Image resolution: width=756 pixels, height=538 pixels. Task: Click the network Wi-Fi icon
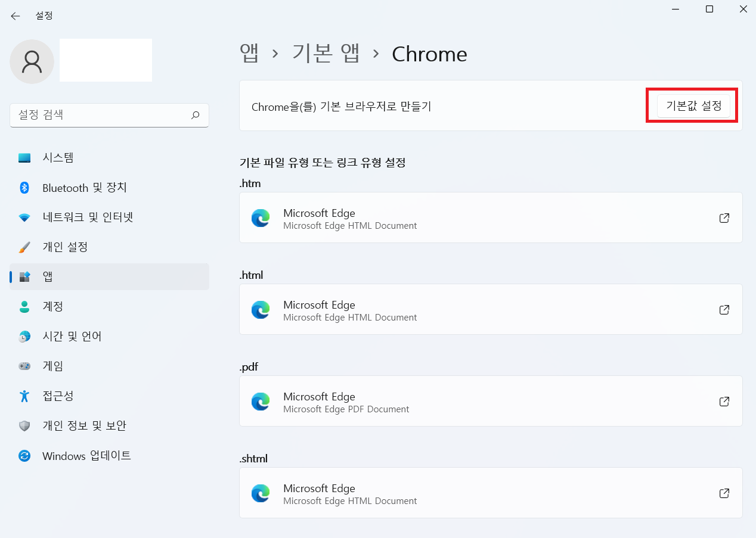[24, 217]
